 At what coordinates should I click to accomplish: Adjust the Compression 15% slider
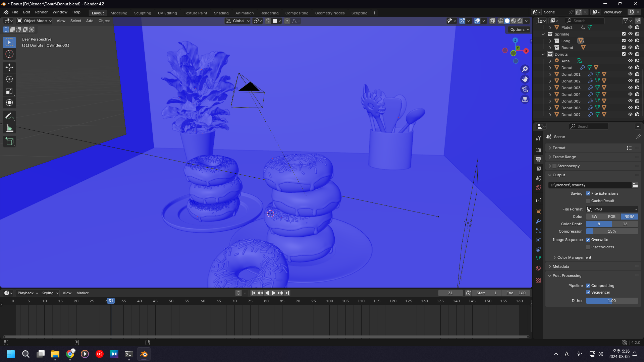pos(612,231)
